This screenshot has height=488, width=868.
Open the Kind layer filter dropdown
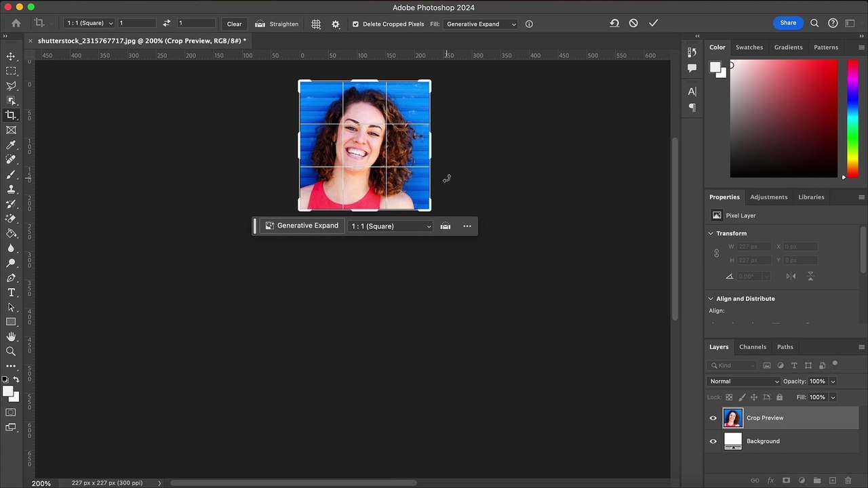coord(732,365)
